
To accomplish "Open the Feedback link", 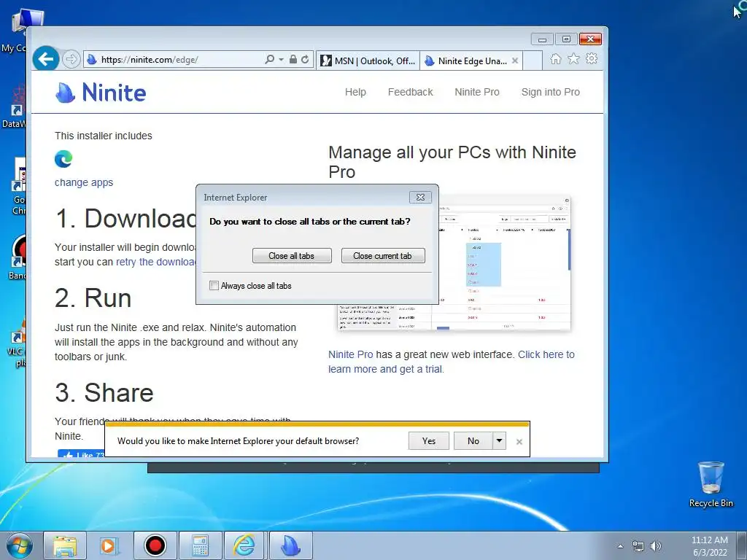I will click(410, 93).
